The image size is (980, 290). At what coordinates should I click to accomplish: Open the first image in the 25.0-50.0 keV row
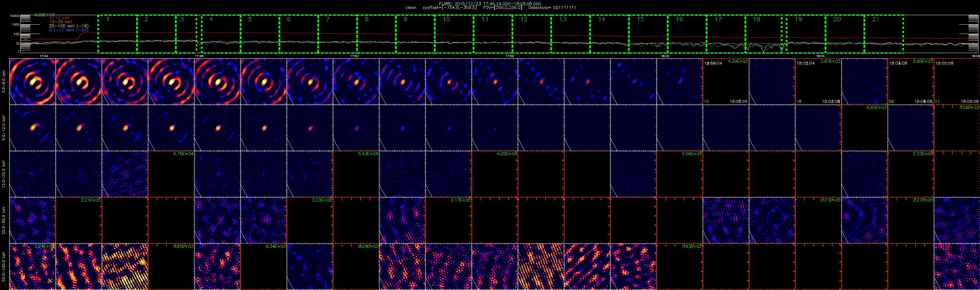point(32,220)
